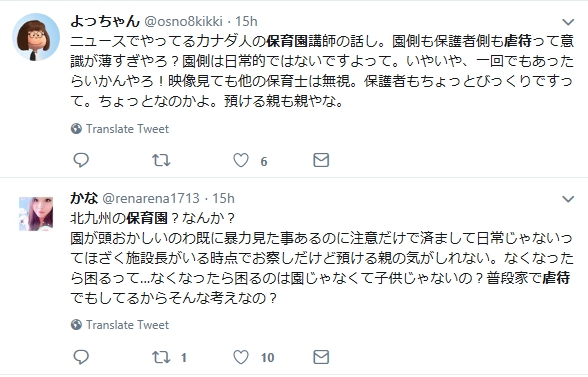
Task: Send よっちゃん's tweet via direct message
Action: 321,160
